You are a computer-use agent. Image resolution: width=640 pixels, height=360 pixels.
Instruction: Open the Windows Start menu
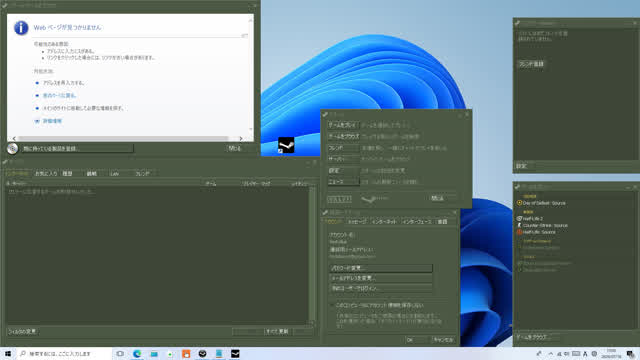pos(8,353)
